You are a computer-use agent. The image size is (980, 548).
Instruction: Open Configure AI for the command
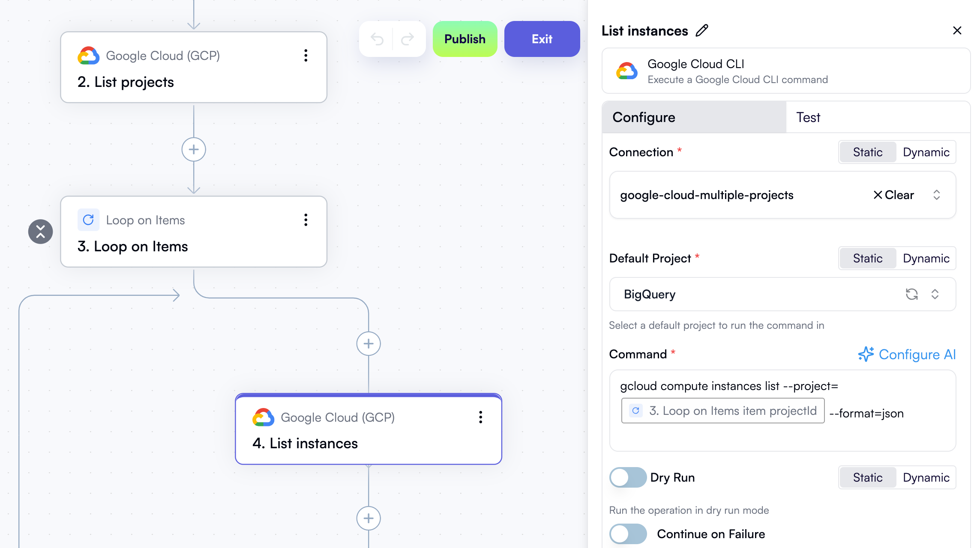[x=907, y=354]
